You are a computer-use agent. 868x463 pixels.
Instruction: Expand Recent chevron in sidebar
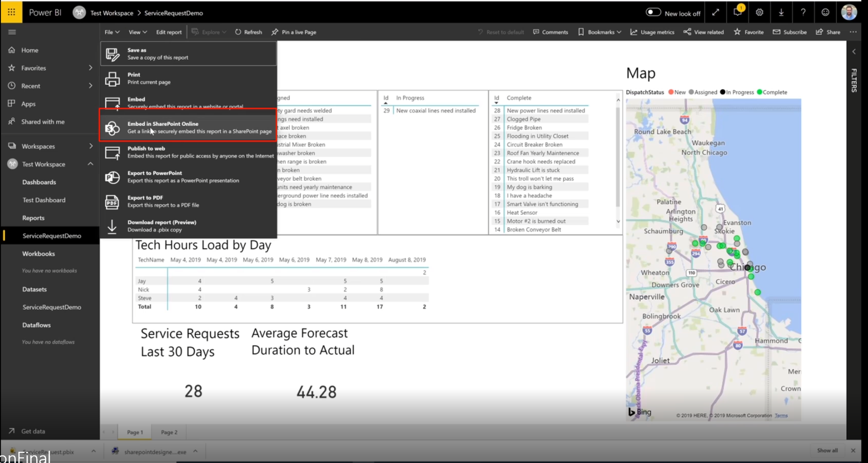click(x=90, y=86)
